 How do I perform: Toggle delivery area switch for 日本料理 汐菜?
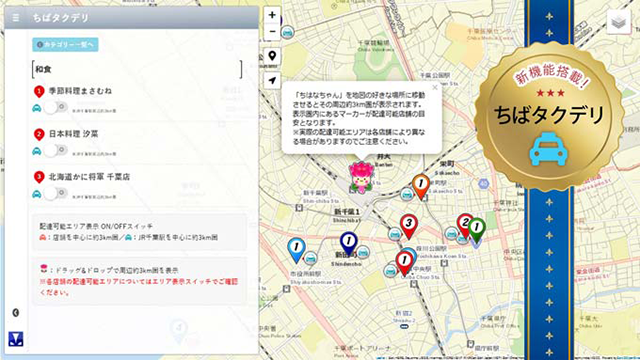click(56, 151)
